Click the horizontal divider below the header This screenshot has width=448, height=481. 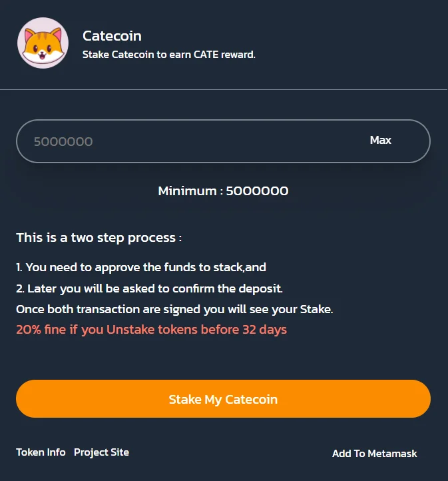(x=224, y=89)
